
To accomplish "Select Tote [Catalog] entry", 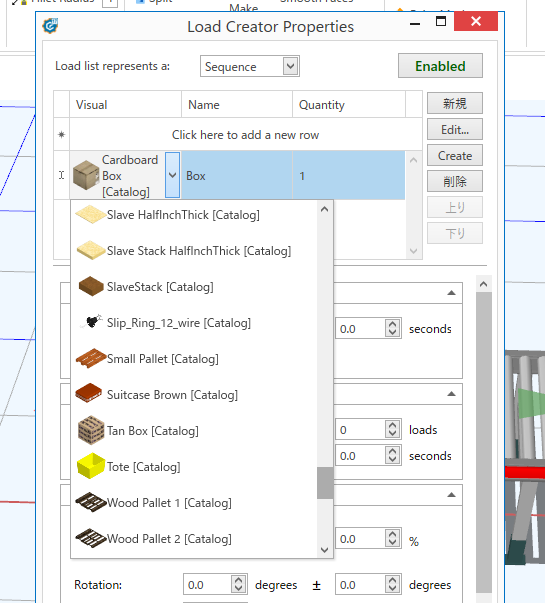I will 195,467.
